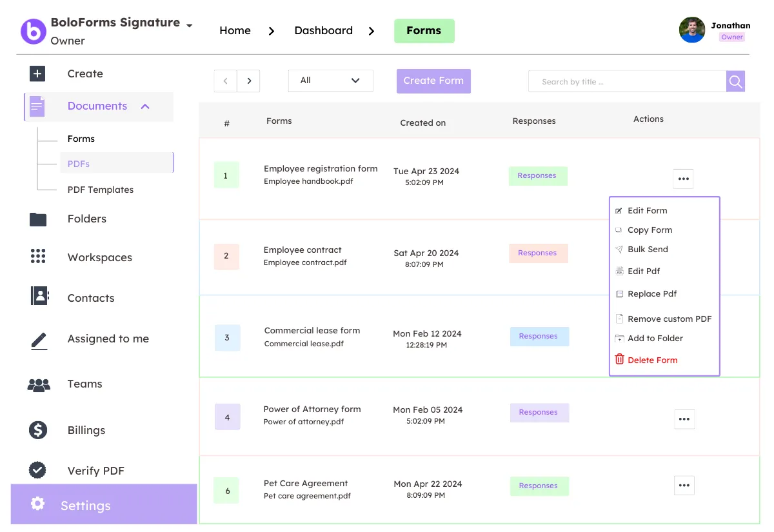Viewport: 774px width, 532px height.
Task: Choose Delete Form in the actions menu
Action: [x=652, y=360]
